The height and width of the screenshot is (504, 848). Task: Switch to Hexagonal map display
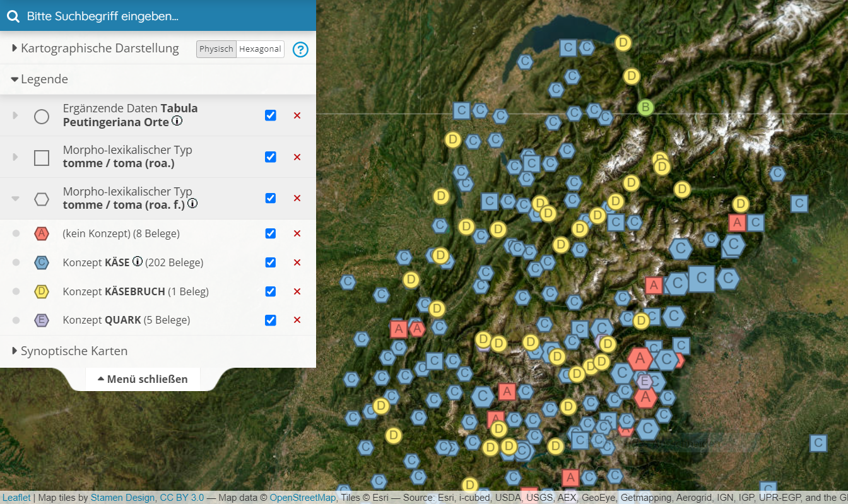(260, 49)
